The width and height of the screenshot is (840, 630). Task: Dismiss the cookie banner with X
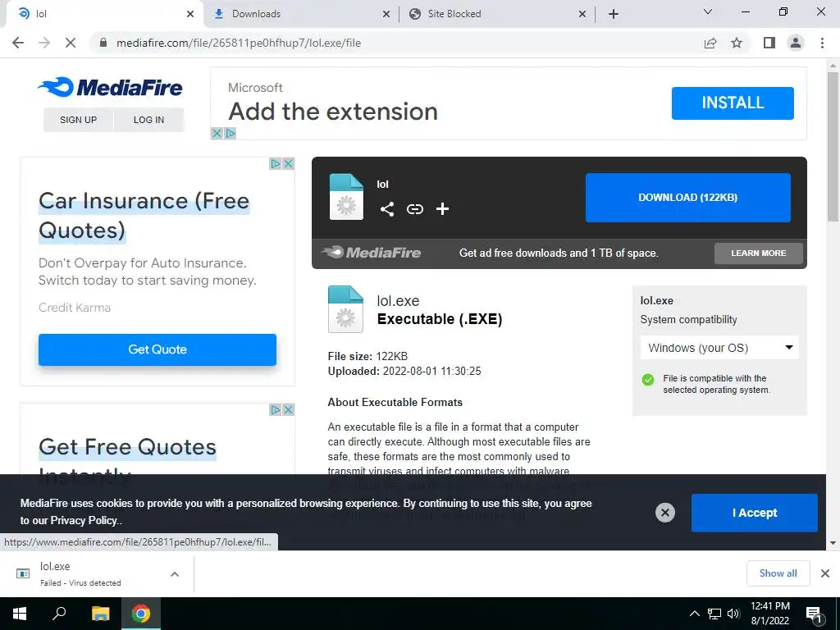(x=664, y=513)
